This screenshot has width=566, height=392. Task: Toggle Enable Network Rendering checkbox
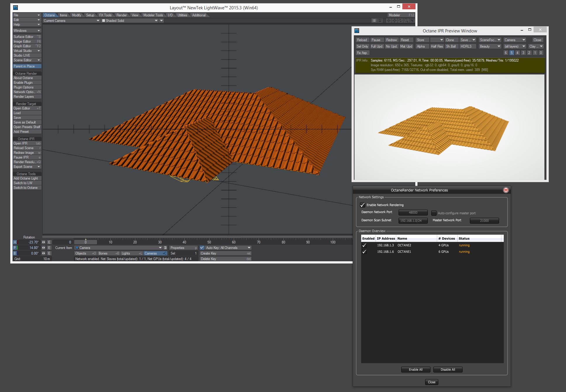363,205
